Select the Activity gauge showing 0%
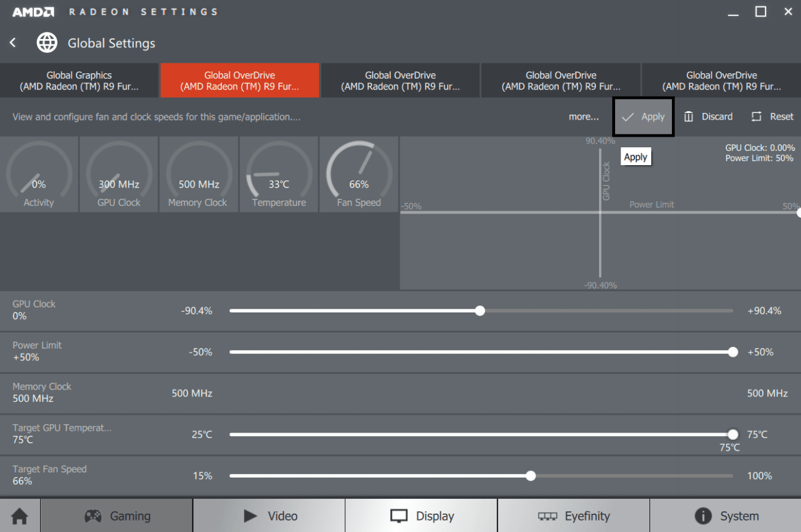 [39, 175]
